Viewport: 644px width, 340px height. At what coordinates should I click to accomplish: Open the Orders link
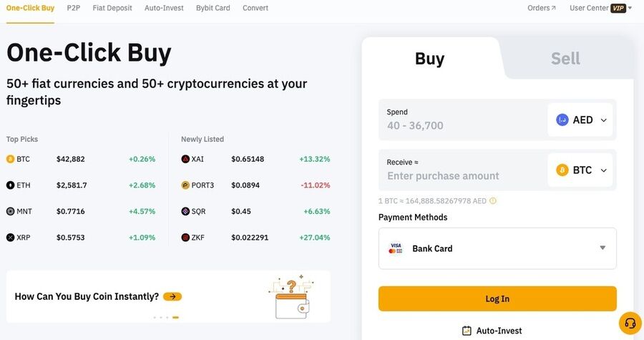coord(541,8)
